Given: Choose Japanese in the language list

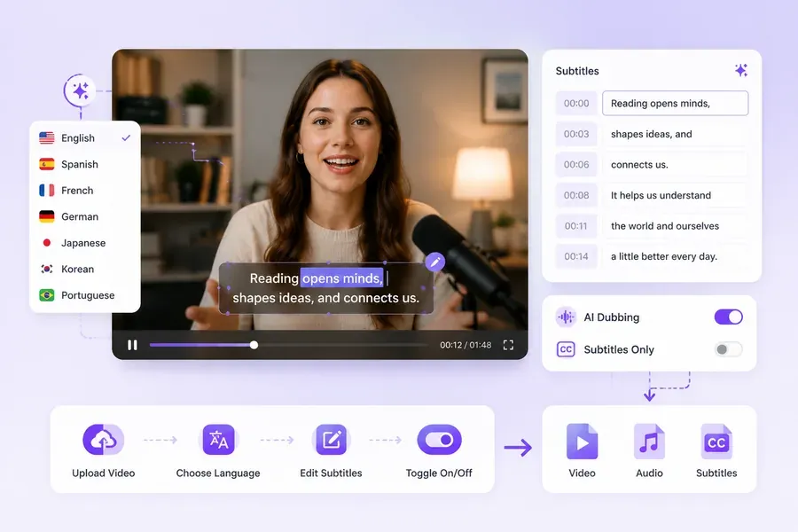Looking at the screenshot, I should pyautogui.click(x=85, y=243).
